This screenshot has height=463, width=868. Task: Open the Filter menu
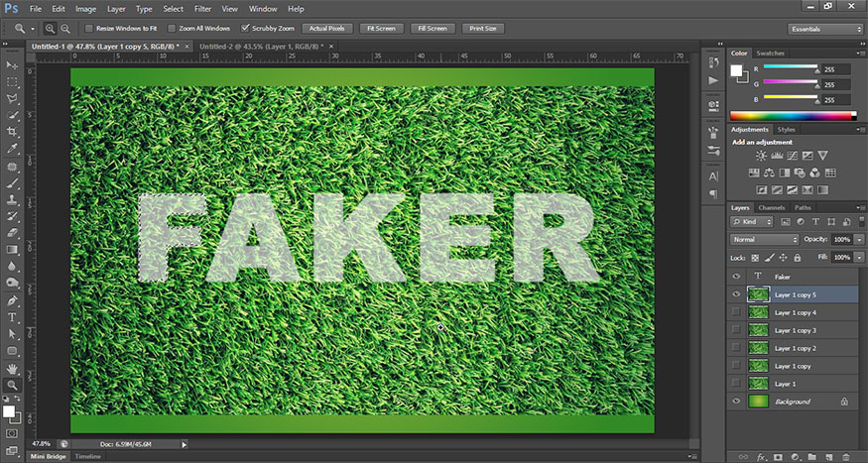pyautogui.click(x=202, y=9)
